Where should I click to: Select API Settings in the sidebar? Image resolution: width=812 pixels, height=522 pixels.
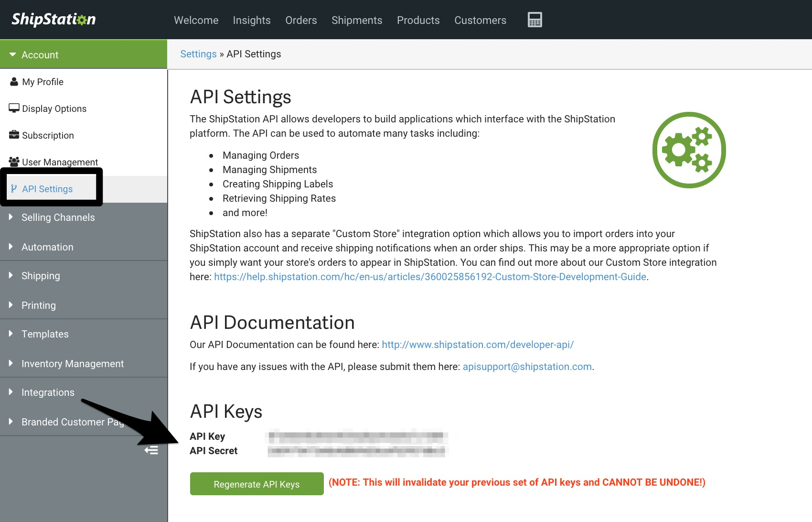(x=84, y=189)
